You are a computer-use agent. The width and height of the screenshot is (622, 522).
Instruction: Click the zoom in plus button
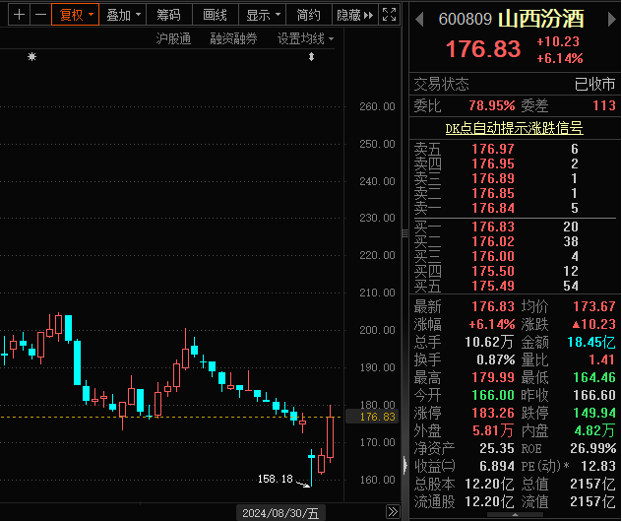(x=19, y=15)
